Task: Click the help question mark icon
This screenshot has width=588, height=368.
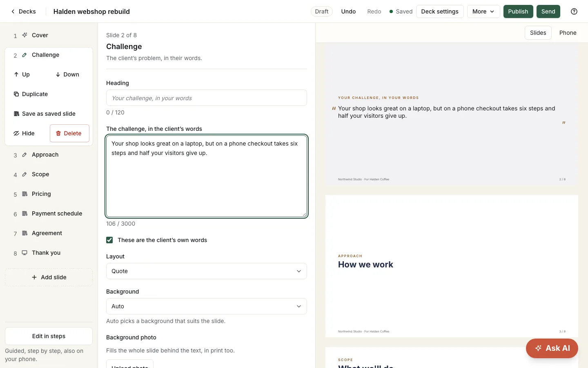Action: point(574,11)
